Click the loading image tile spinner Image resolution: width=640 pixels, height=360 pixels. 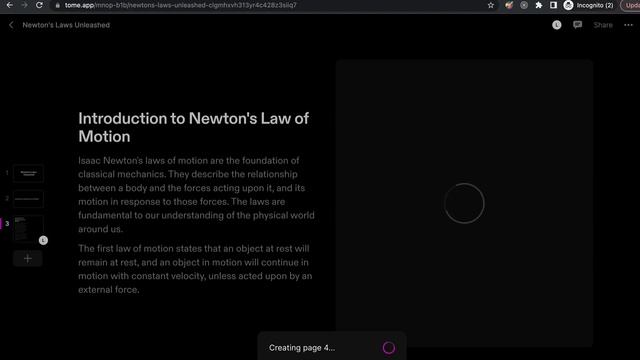click(464, 203)
